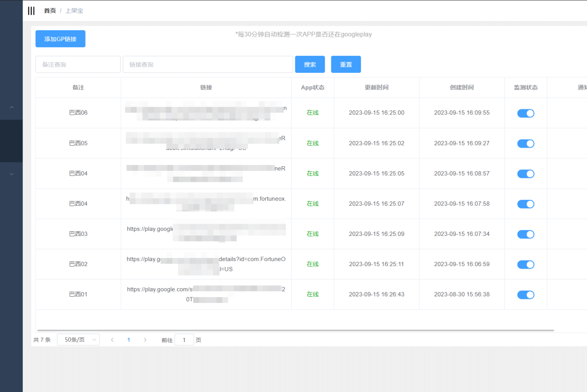Click the previous page arrow
Viewport: 587px width, 392px height.
pyautogui.click(x=112, y=340)
